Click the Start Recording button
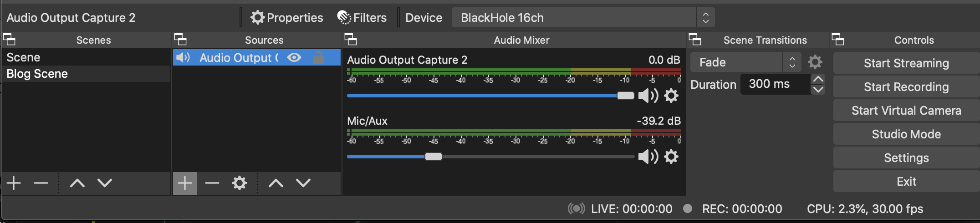The height and width of the screenshot is (223, 980). (x=906, y=87)
